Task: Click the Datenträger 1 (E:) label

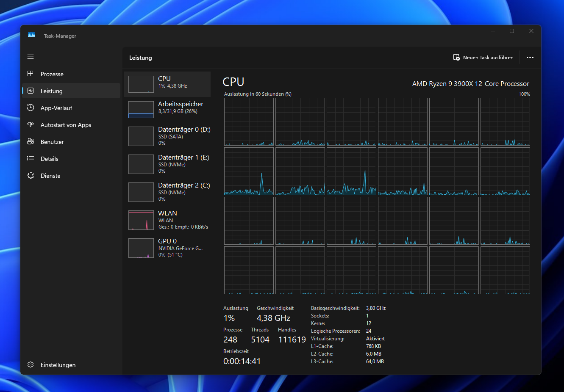Action: tap(183, 157)
